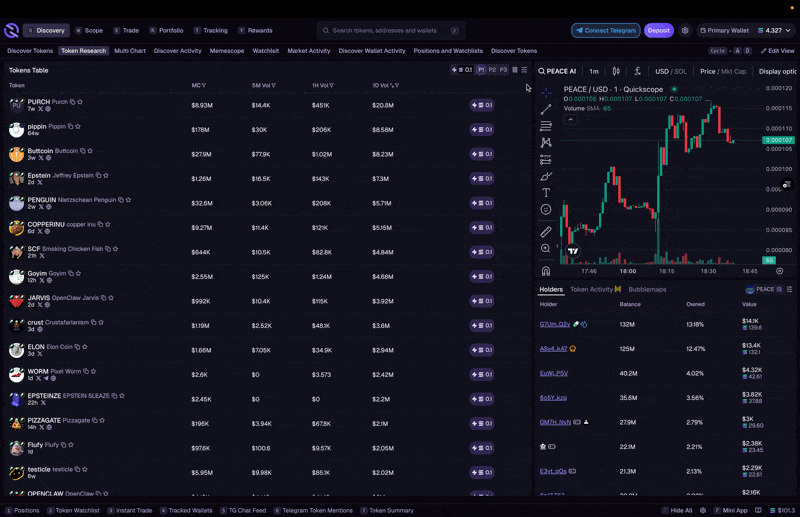Image resolution: width=800 pixels, height=517 pixels.
Task: Open the Portfolio main tab
Action: pyautogui.click(x=166, y=31)
